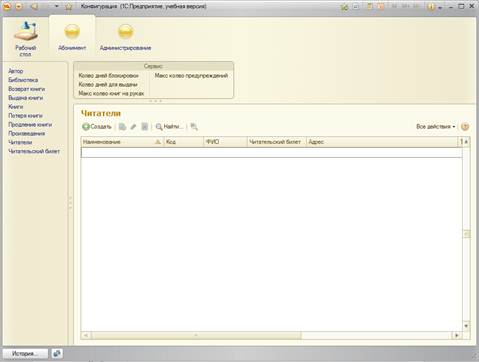
Task: Open the Потеря книги list
Action: point(25,116)
